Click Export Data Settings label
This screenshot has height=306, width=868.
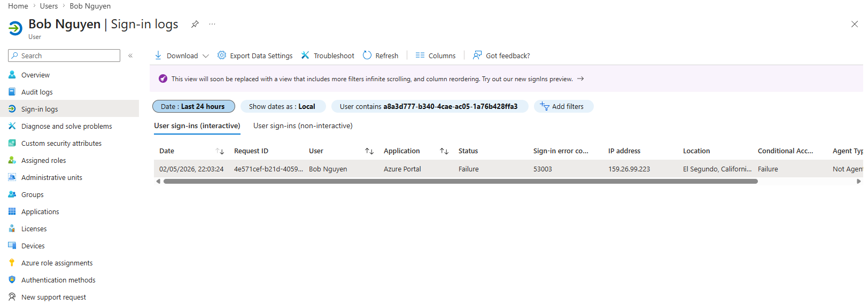pos(261,56)
